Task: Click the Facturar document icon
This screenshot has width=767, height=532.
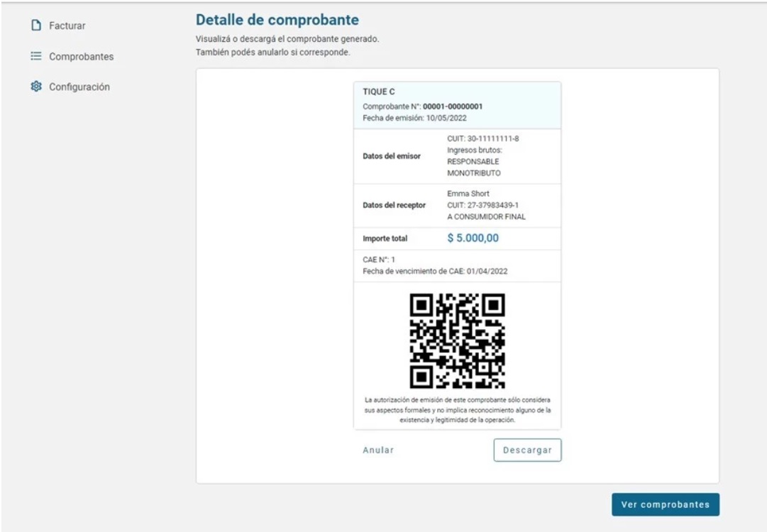Action: [36, 26]
